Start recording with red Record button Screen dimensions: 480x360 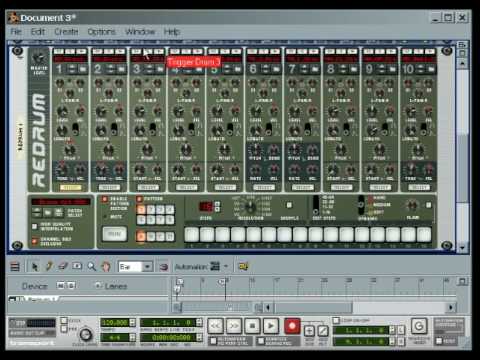click(x=292, y=326)
